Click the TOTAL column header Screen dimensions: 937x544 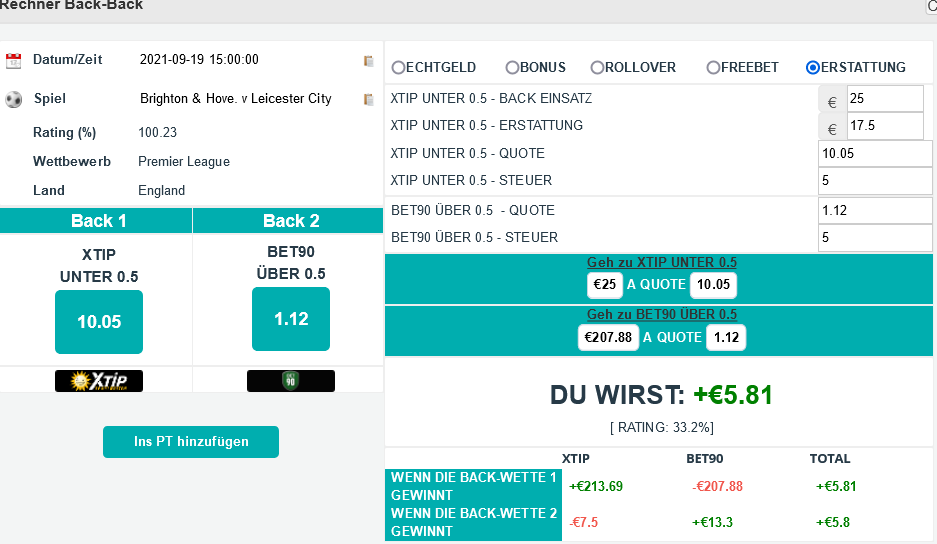pos(829,459)
